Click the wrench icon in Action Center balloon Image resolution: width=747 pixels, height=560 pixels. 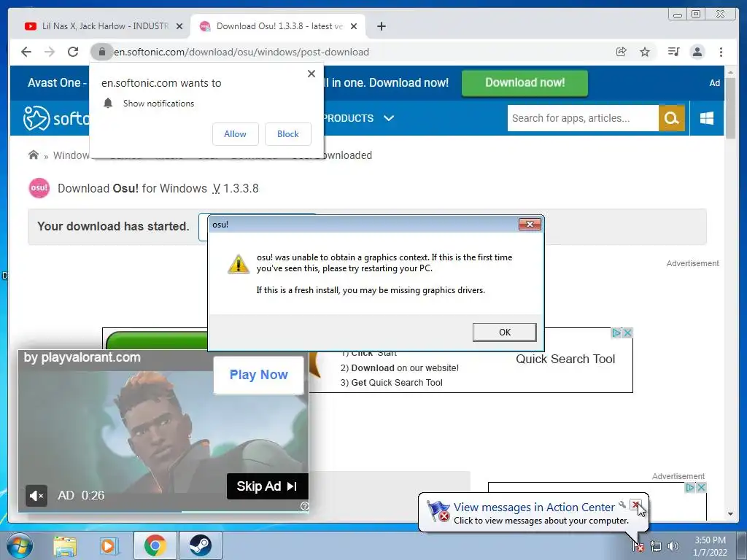click(622, 505)
